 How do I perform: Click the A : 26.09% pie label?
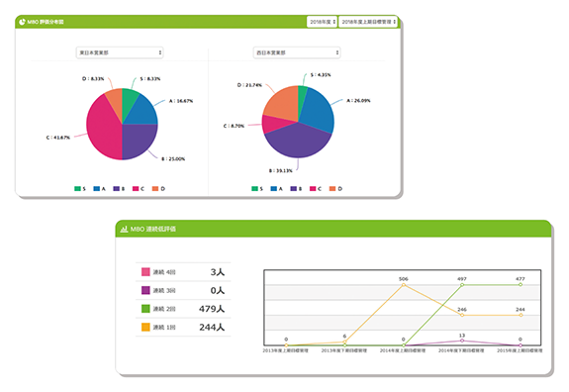point(358,101)
